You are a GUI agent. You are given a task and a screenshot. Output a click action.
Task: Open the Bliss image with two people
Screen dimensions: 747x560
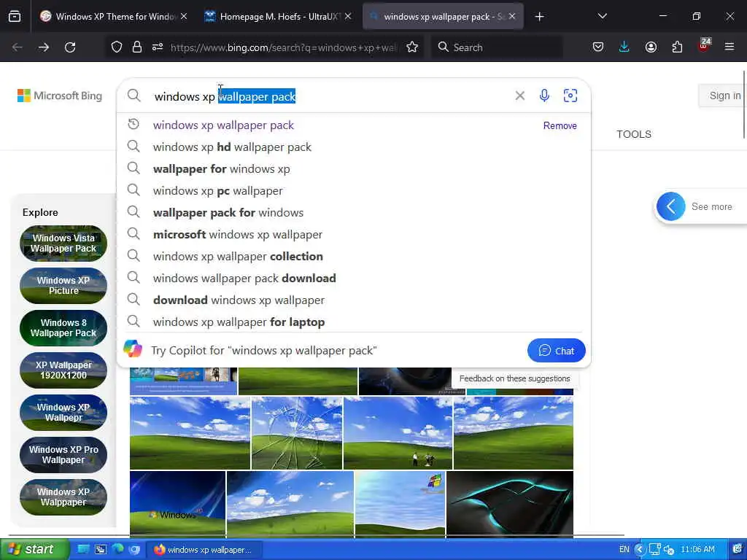(398, 433)
